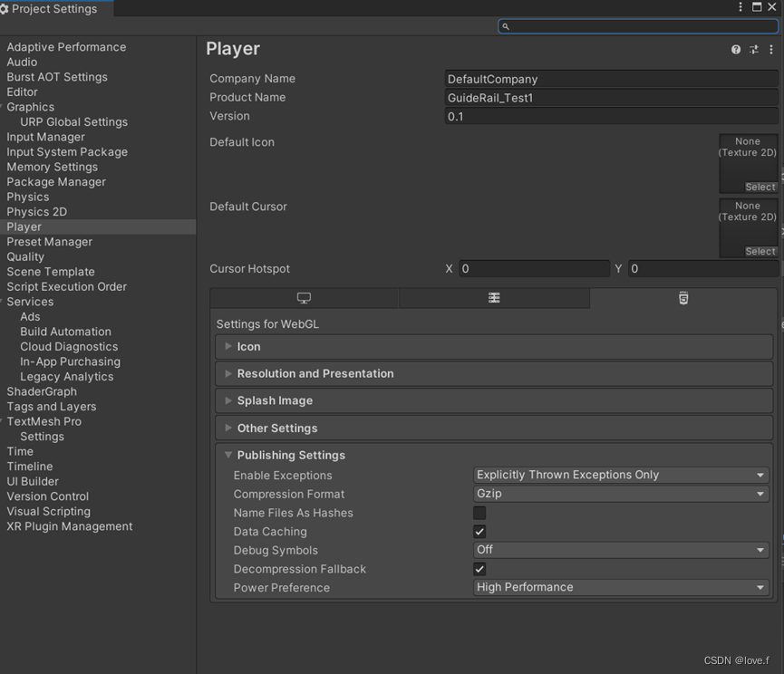Open the Enable Exceptions dropdown
784x674 pixels.
click(x=621, y=475)
